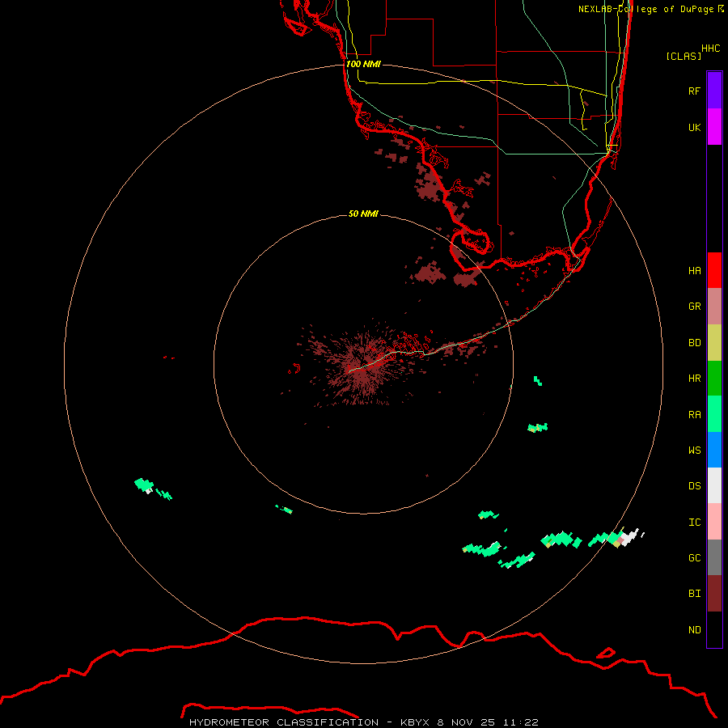Click the "HYDROMETEOR CLASSIFICATION" title text
Image resolution: width=728 pixels, height=728 pixels.
pyautogui.click(x=284, y=722)
